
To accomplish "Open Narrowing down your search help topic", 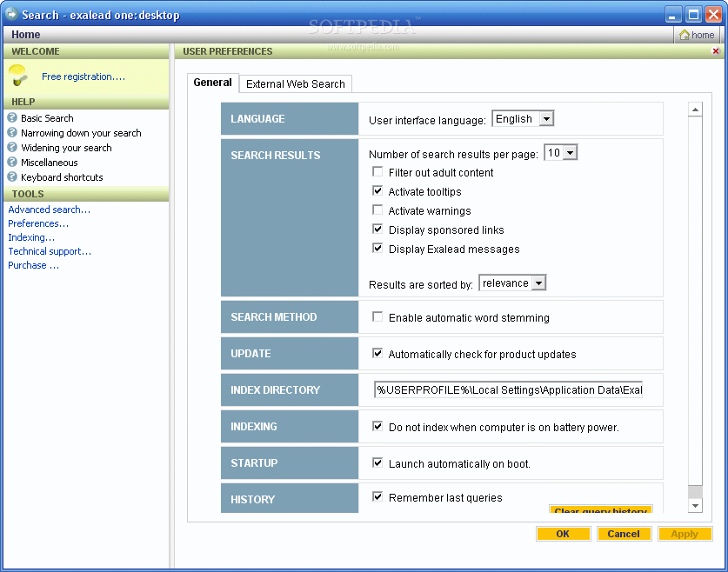I will pyautogui.click(x=81, y=133).
